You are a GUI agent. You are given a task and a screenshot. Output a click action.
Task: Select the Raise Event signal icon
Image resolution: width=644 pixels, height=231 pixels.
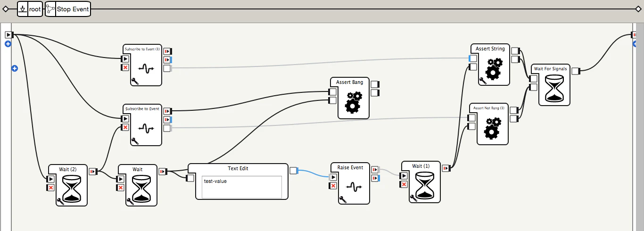point(354,187)
